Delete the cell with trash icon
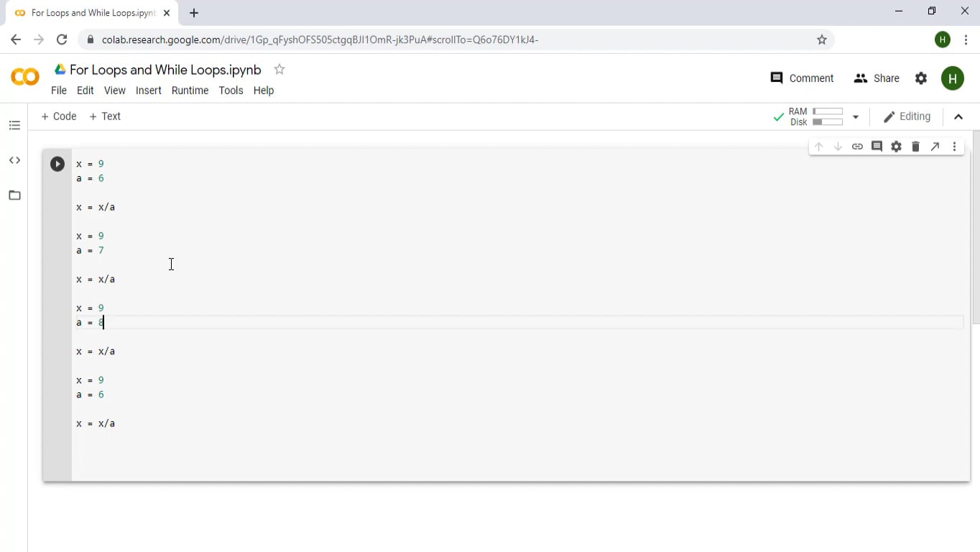The height and width of the screenshot is (552, 980). click(x=915, y=147)
